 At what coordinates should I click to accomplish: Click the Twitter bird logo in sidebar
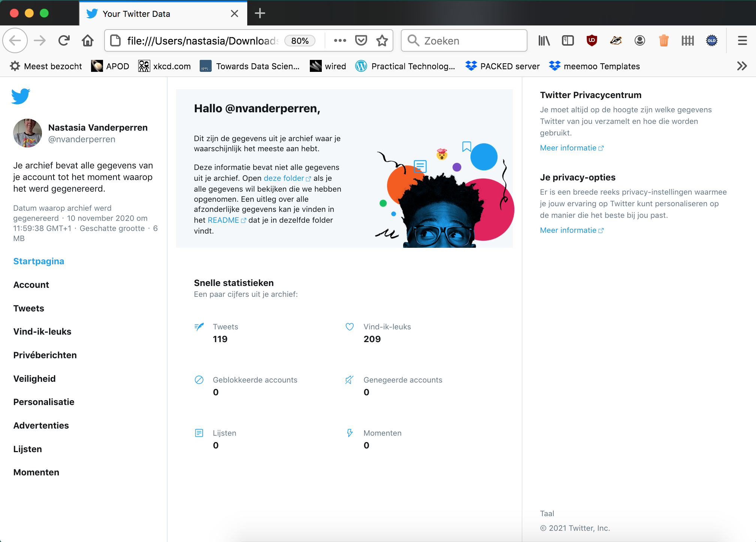[x=21, y=96]
